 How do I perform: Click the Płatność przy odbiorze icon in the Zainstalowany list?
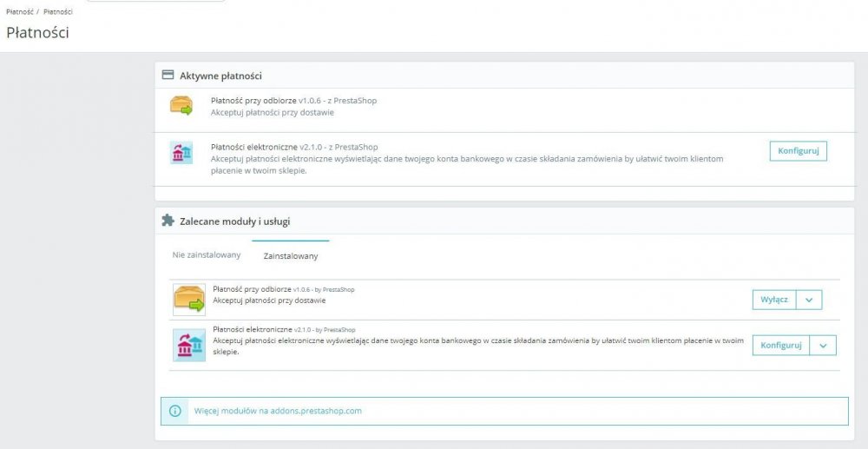[189, 300]
